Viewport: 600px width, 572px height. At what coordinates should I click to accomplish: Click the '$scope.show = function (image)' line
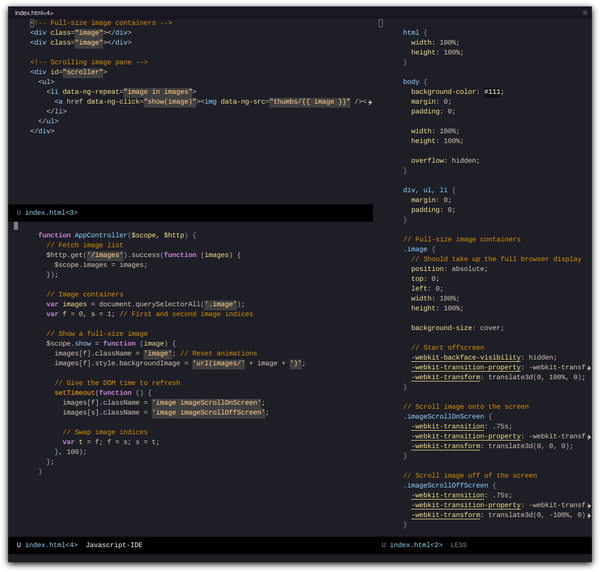click(x=111, y=344)
